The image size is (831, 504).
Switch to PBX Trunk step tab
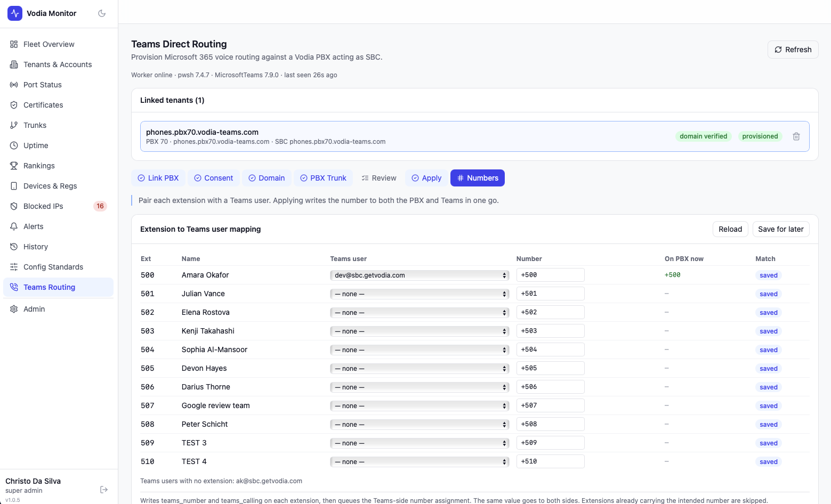coord(324,178)
